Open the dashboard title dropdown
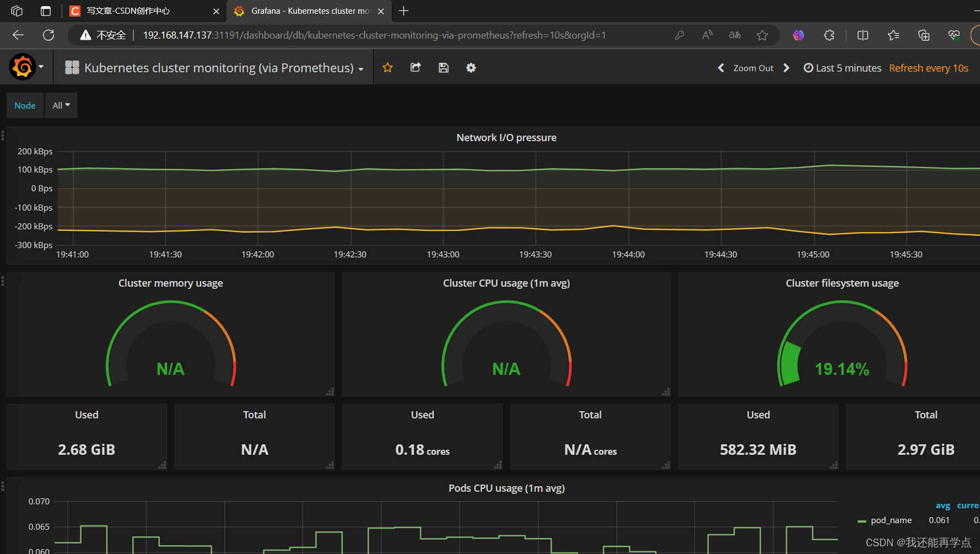Screen dimensions: 980x554 [x=214, y=68]
